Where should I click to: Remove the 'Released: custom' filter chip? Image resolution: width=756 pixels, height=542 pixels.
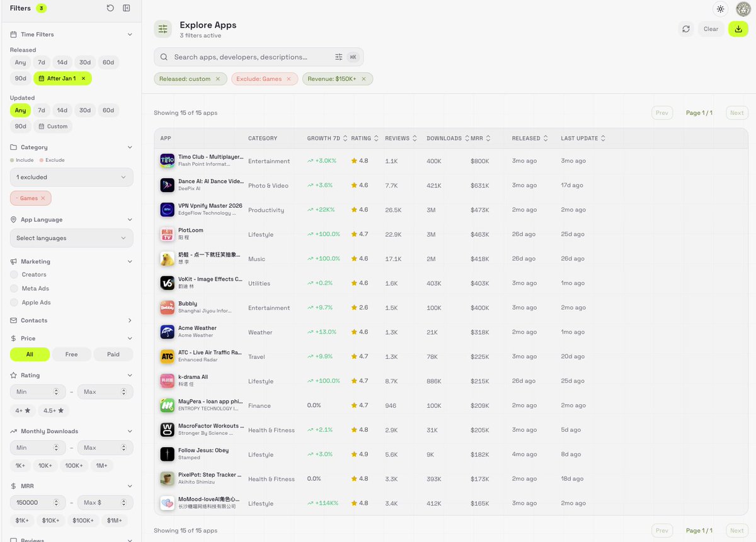coord(218,79)
